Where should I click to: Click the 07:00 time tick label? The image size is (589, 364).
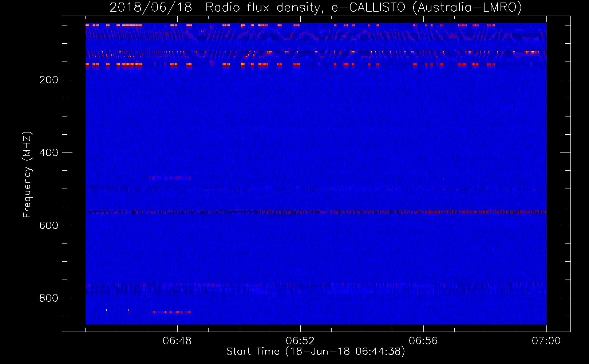[x=546, y=341]
